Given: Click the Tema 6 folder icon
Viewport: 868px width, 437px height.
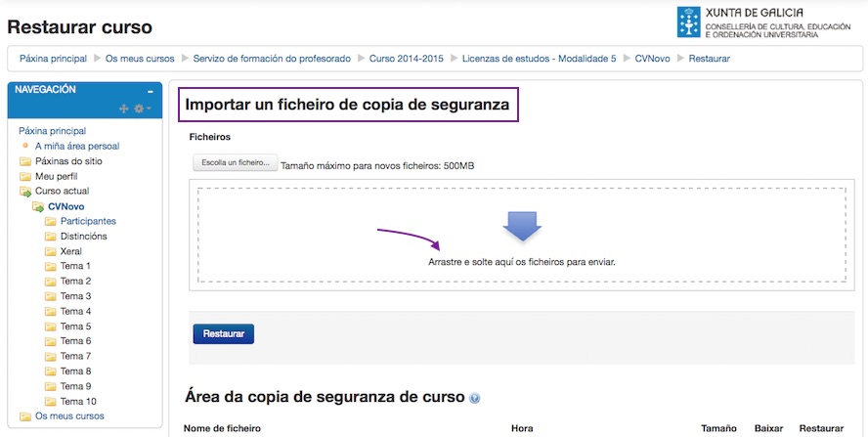Looking at the screenshot, I should (x=51, y=341).
